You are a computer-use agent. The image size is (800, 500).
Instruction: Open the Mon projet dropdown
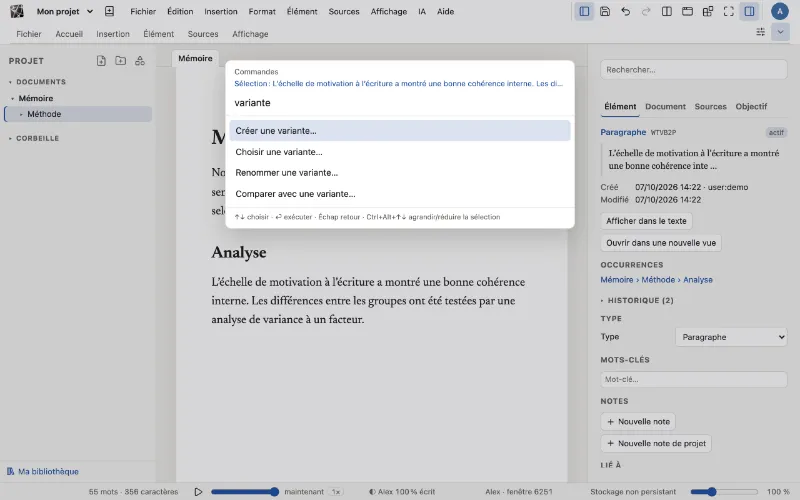click(x=64, y=11)
